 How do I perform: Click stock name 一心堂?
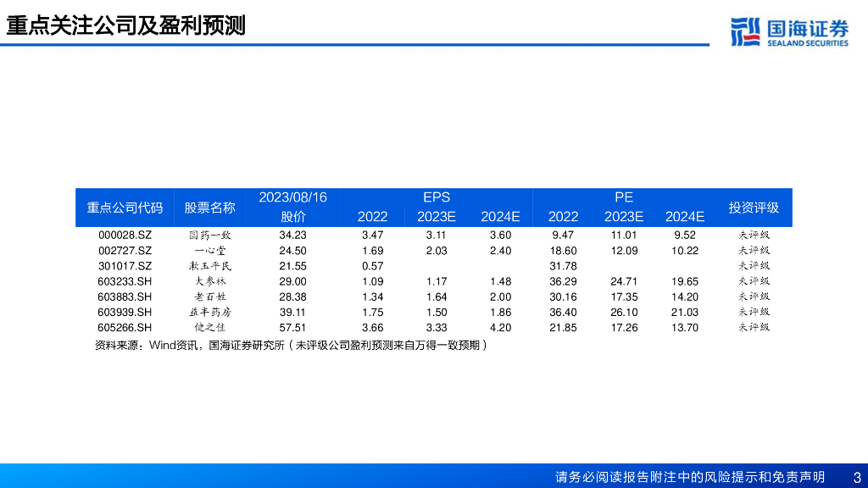point(210,251)
